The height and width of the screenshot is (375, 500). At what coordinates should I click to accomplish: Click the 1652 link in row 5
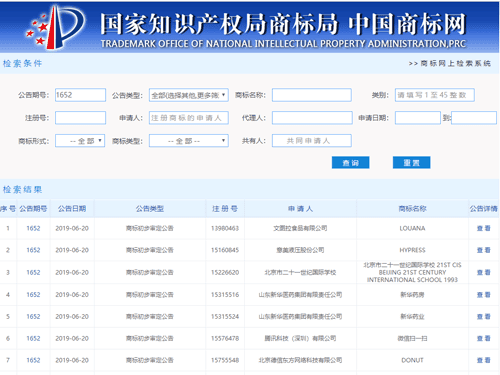tap(33, 316)
